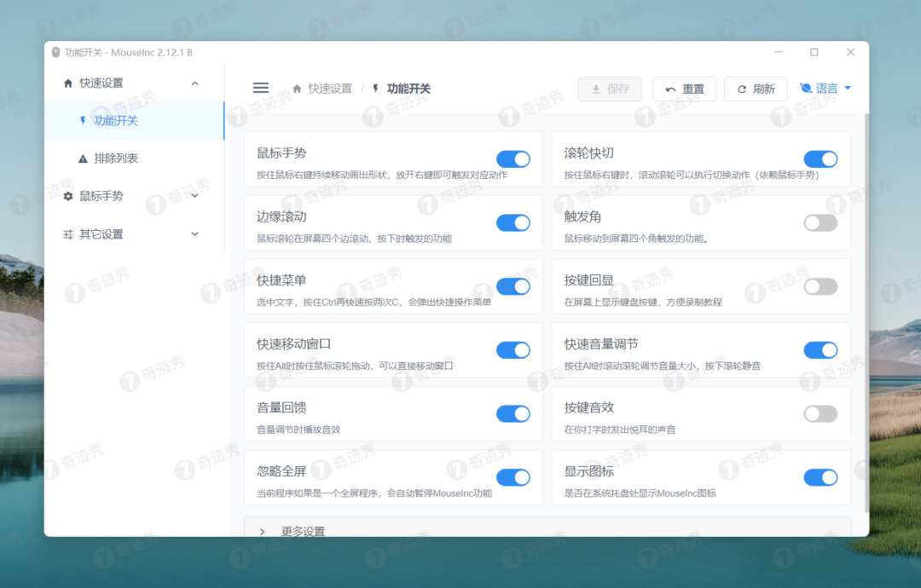Click the 触发角 card title text

click(582, 217)
